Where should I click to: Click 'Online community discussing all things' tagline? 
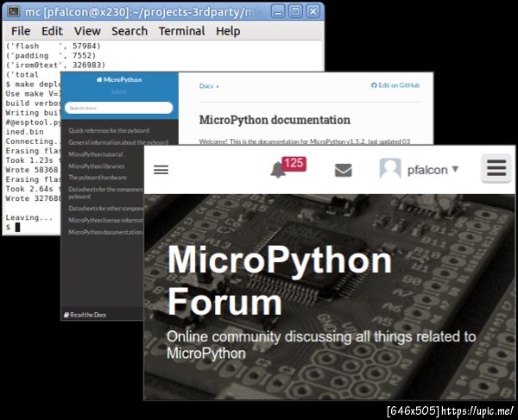pos(321,345)
